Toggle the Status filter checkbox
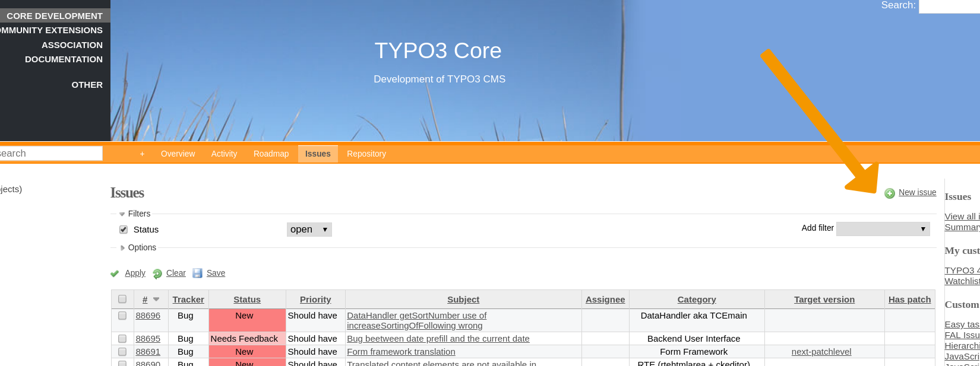The width and height of the screenshot is (980, 366). [124, 230]
